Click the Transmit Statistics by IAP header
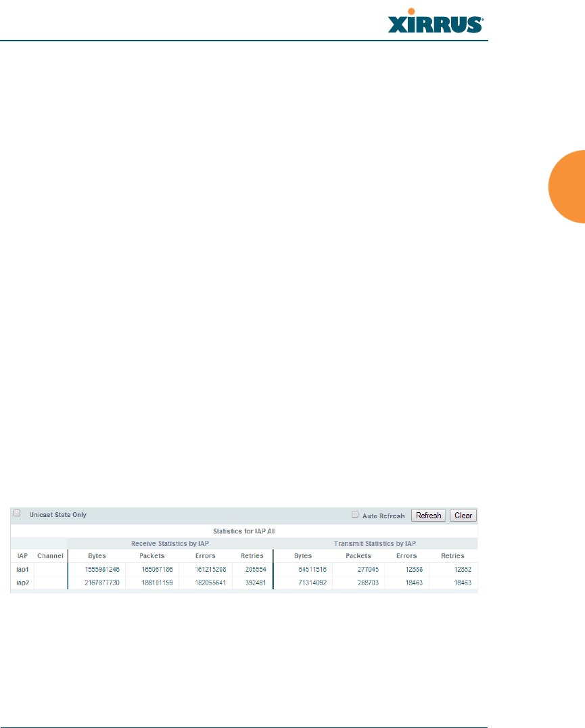The width and height of the screenshot is (585, 728). 375,544
